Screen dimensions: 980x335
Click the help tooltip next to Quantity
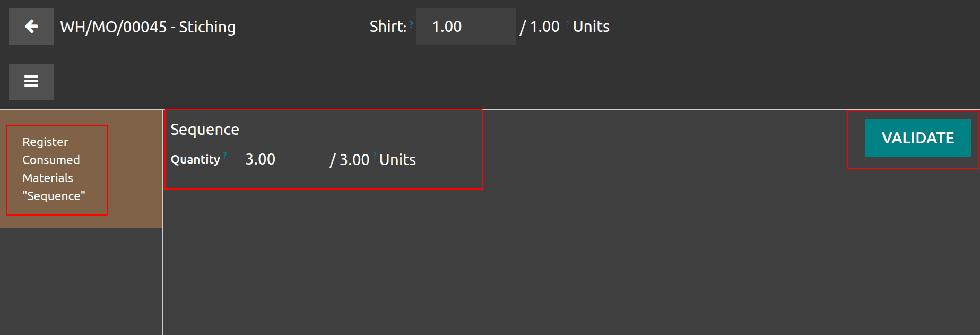[225, 156]
